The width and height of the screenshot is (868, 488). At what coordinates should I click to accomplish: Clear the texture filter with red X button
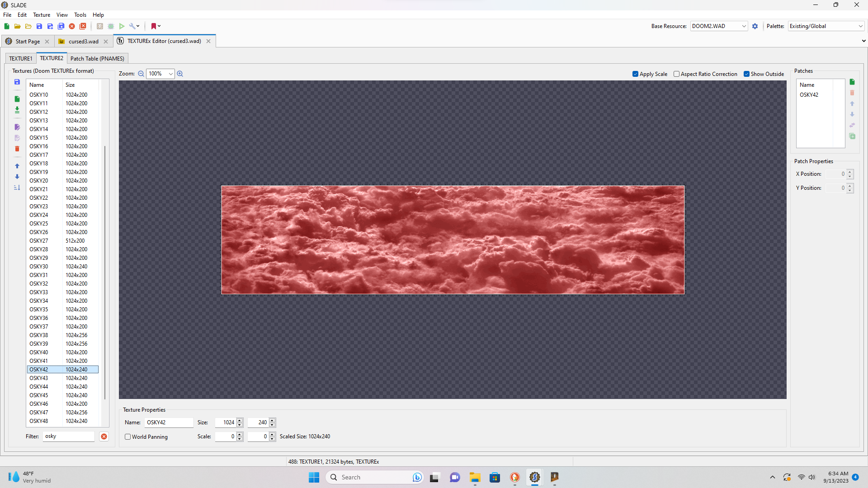coord(104,436)
